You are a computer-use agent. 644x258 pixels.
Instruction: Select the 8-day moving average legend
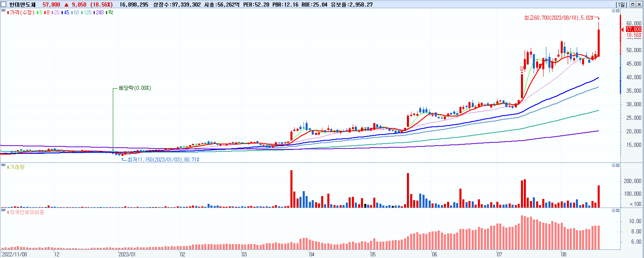pyautogui.click(x=47, y=13)
